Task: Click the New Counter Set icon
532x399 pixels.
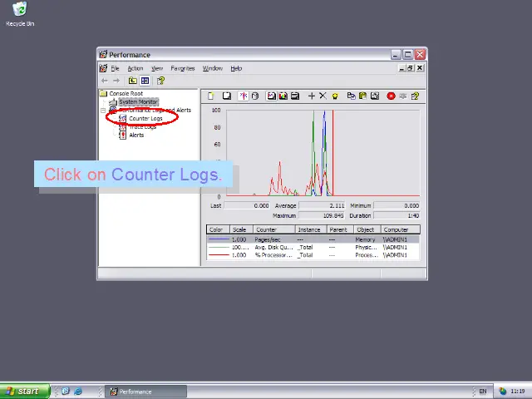Action: [211, 96]
